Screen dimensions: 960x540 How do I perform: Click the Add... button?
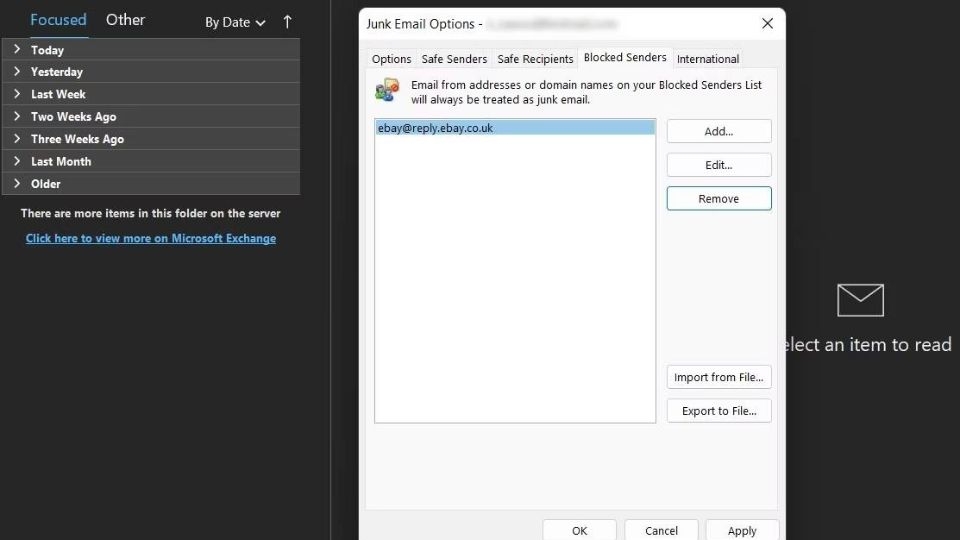719,131
